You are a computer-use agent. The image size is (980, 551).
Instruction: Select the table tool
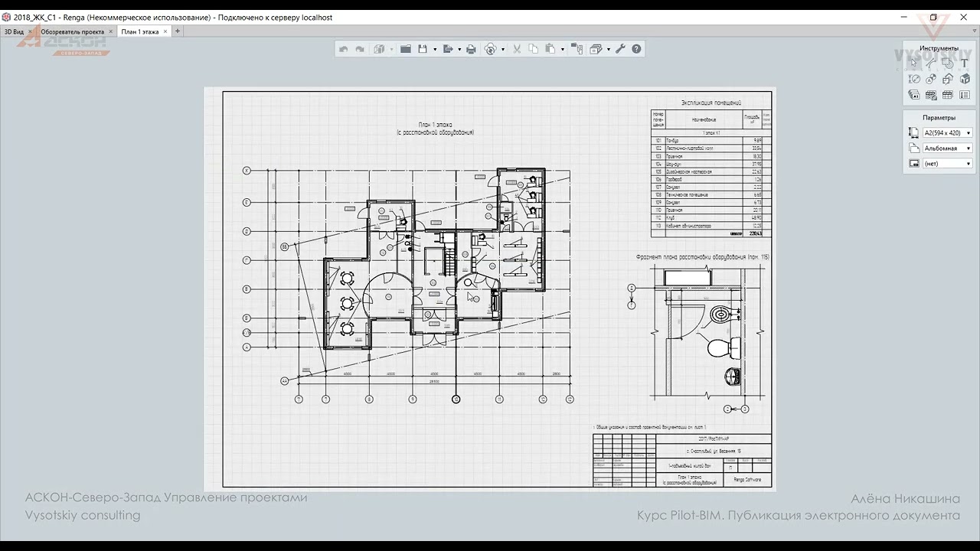click(948, 96)
